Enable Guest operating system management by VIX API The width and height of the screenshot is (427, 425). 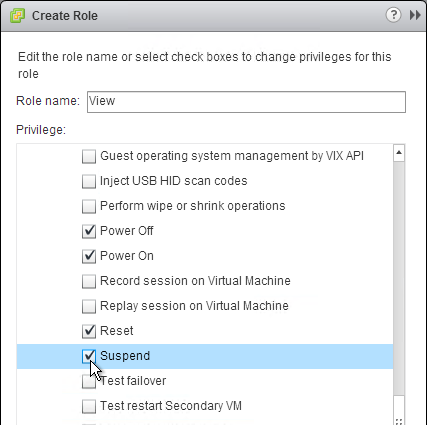click(x=89, y=156)
